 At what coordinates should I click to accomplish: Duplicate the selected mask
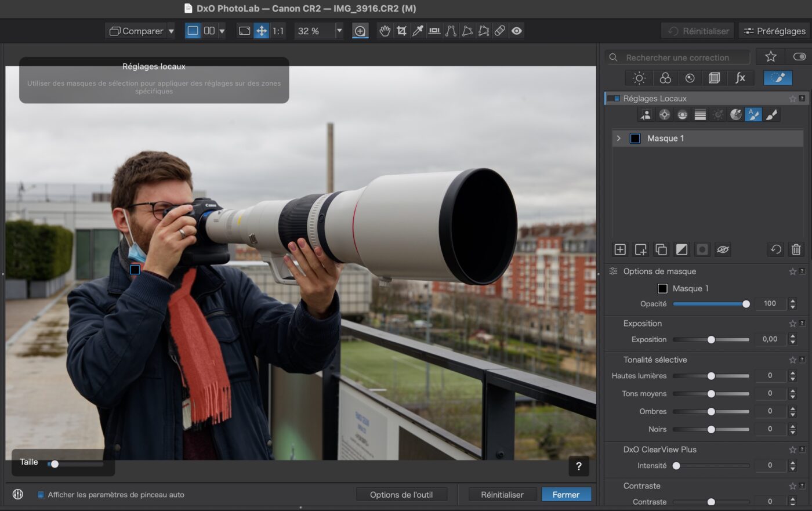click(x=661, y=249)
